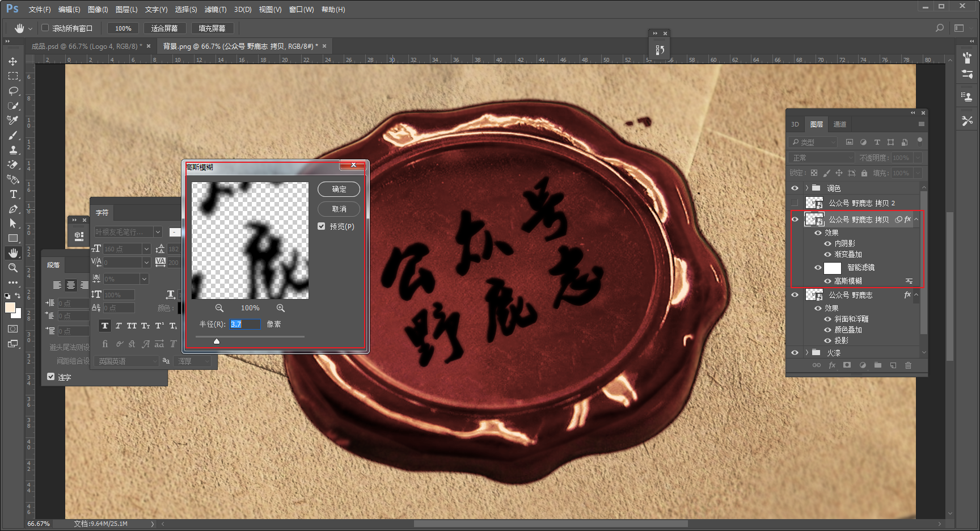Switch to the 成品.psd document tab
This screenshot has height=531, width=980.
click(x=87, y=46)
